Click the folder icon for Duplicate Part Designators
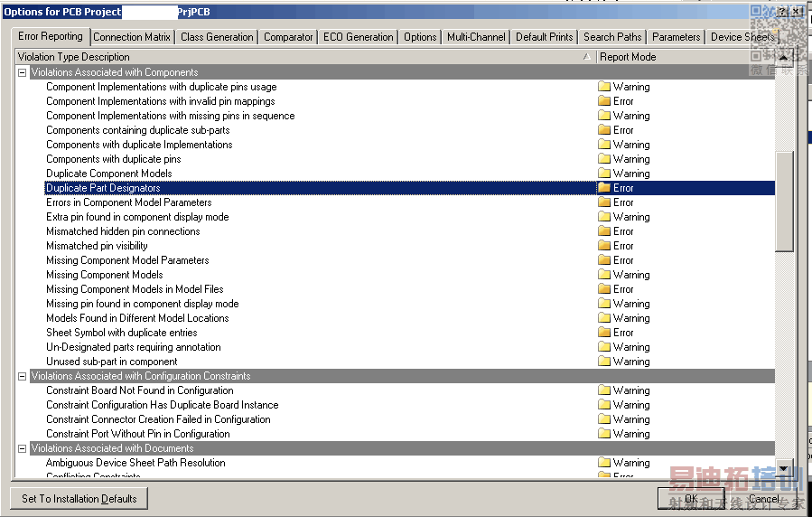 (x=604, y=188)
